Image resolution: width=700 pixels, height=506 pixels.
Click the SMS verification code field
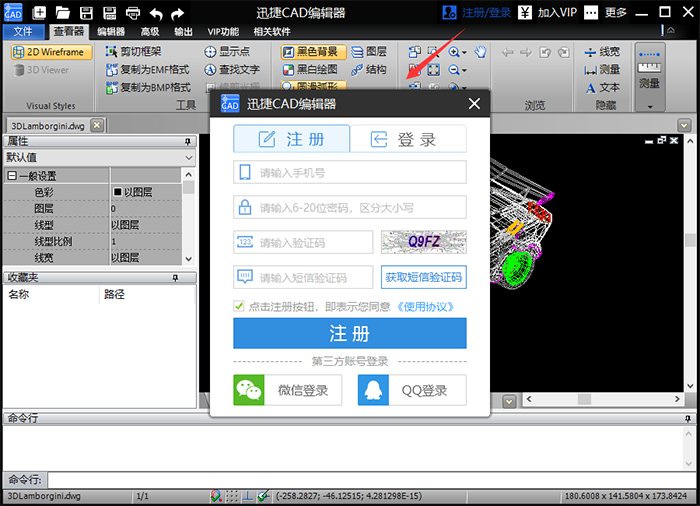click(x=303, y=277)
